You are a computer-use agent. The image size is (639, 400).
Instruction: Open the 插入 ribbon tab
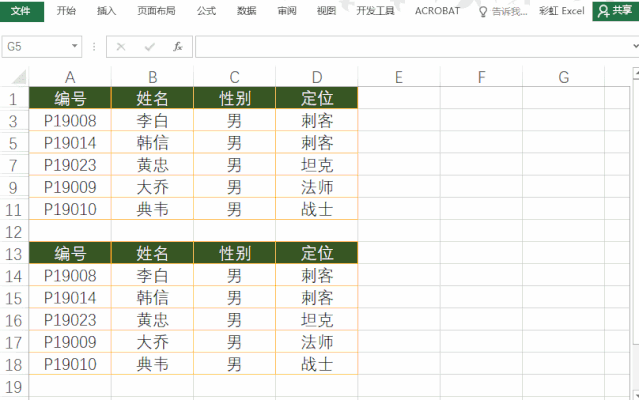106,11
